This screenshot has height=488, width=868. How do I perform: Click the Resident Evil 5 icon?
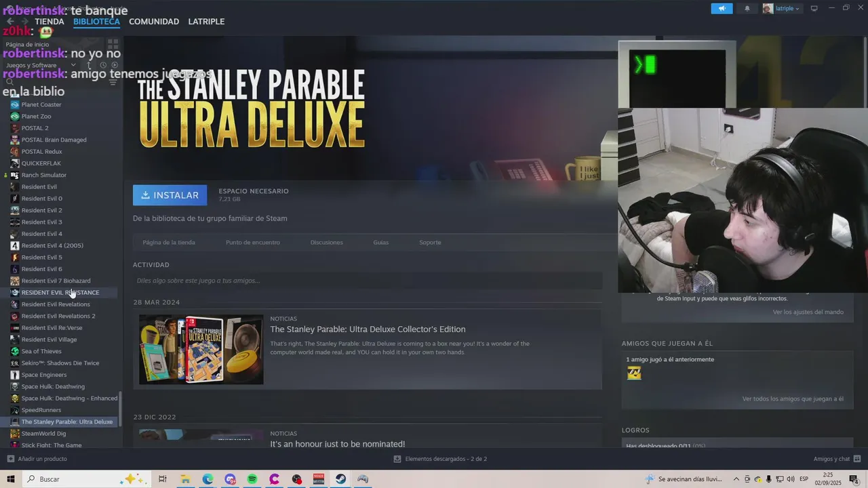[15, 258]
